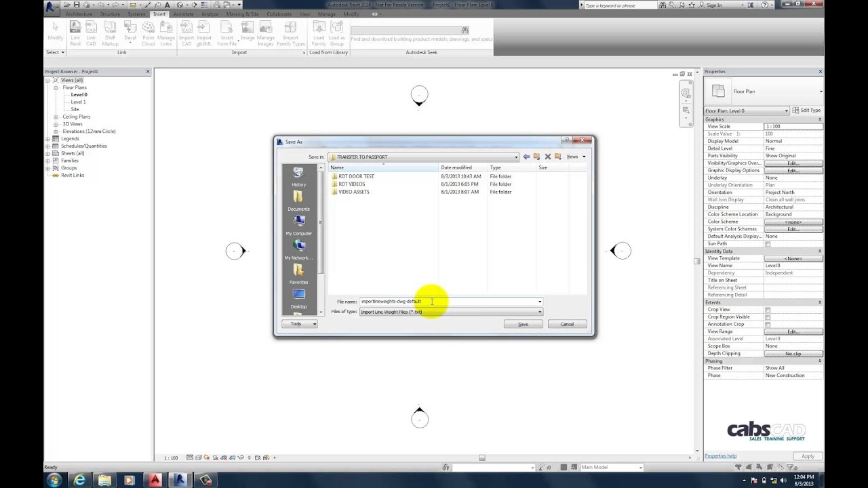Click Load as Group ribbon icon
Screen dimensions: 868x488
tap(336, 33)
